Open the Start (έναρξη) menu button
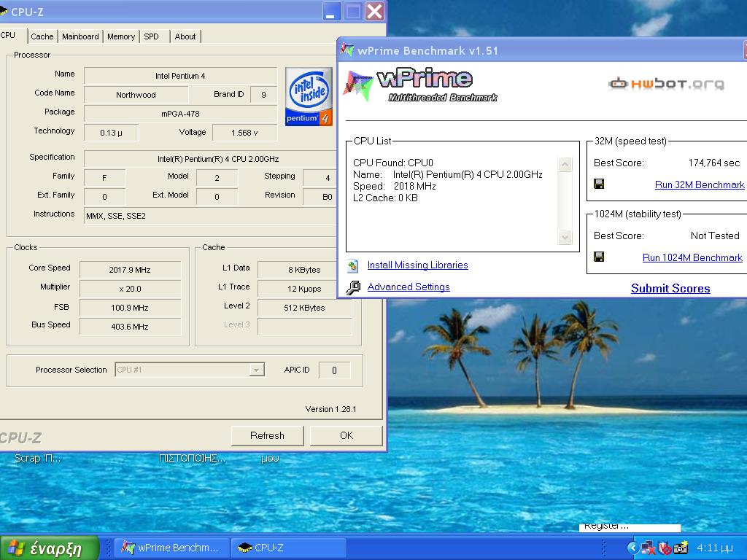The height and width of the screenshot is (560, 747). 49,548
